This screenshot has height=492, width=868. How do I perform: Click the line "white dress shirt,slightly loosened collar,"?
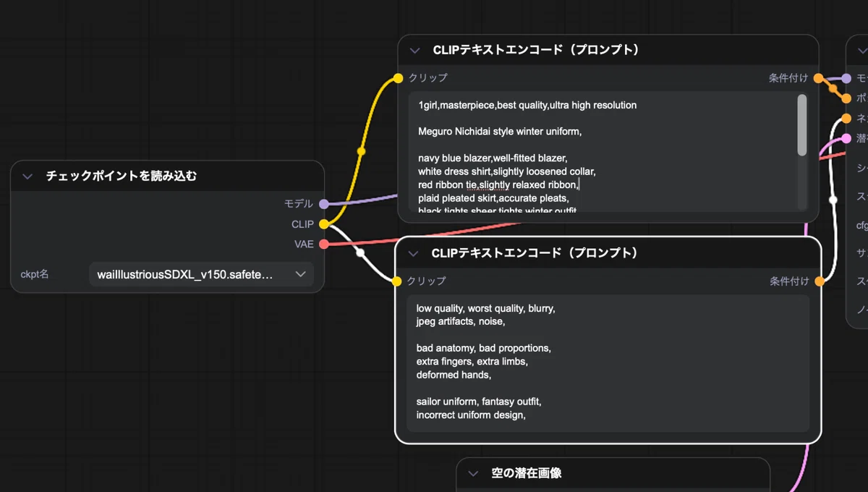click(507, 171)
